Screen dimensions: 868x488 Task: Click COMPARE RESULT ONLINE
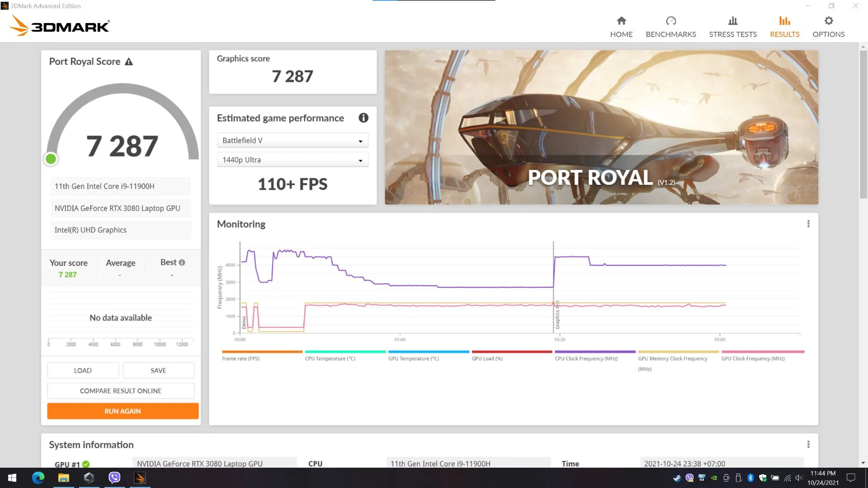(121, 391)
